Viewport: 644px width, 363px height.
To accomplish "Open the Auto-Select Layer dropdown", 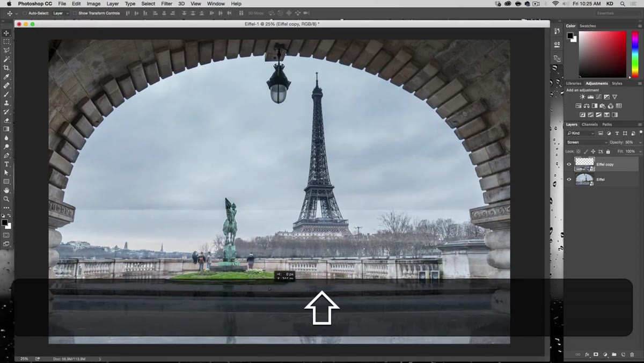I will (61, 13).
